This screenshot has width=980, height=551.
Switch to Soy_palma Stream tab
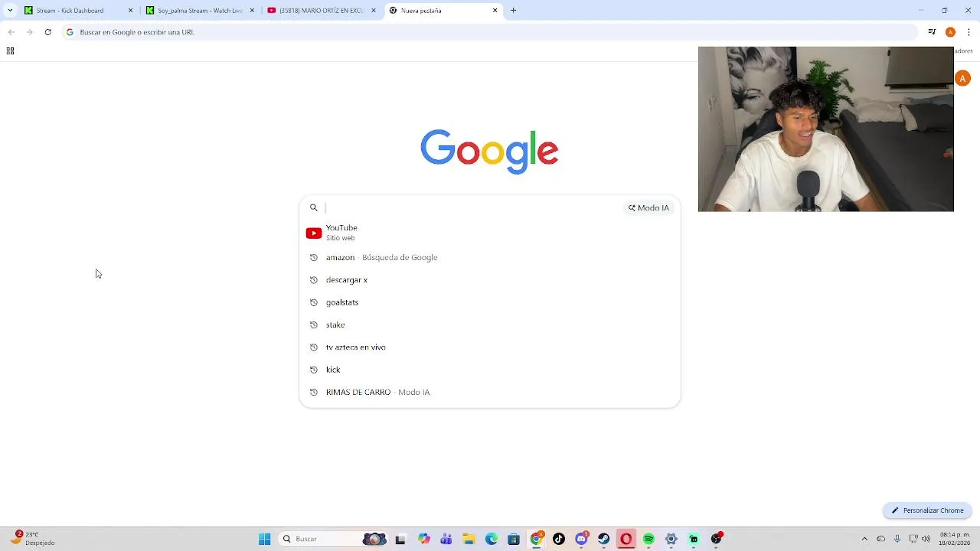pos(200,11)
